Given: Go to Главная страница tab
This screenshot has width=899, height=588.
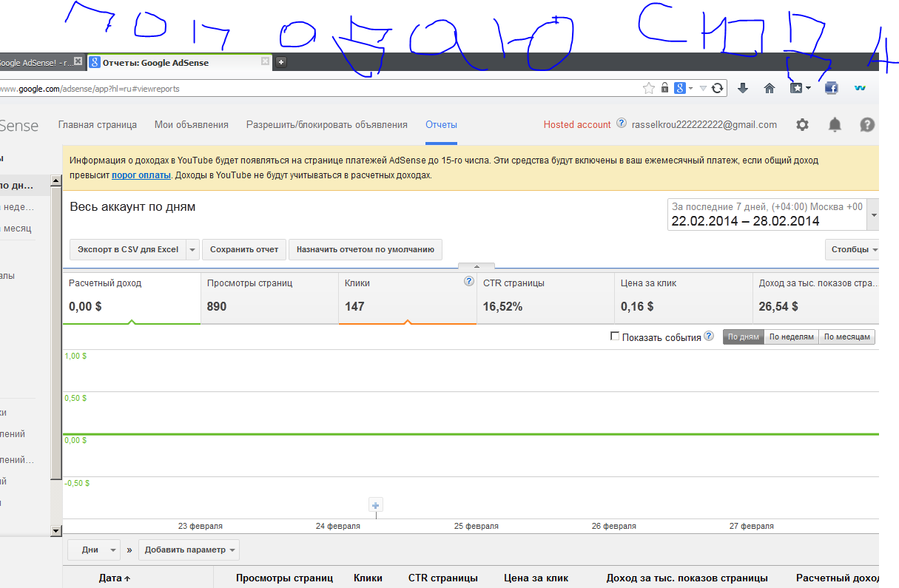Looking at the screenshot, I should click(98, 124).
